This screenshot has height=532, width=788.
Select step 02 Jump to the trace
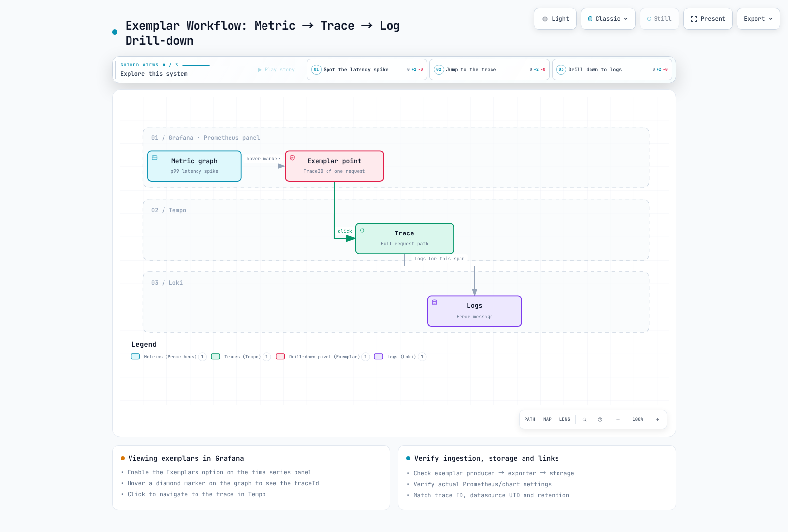(x=490, y=70)
